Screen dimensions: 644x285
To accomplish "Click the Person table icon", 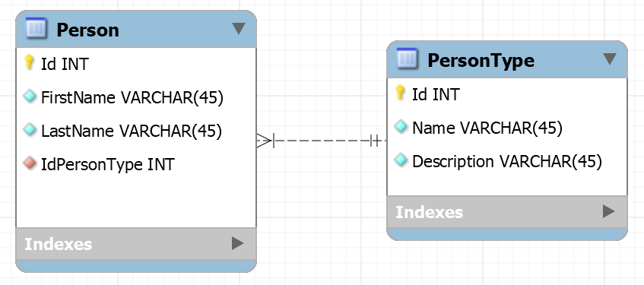I will click(36, 28).
